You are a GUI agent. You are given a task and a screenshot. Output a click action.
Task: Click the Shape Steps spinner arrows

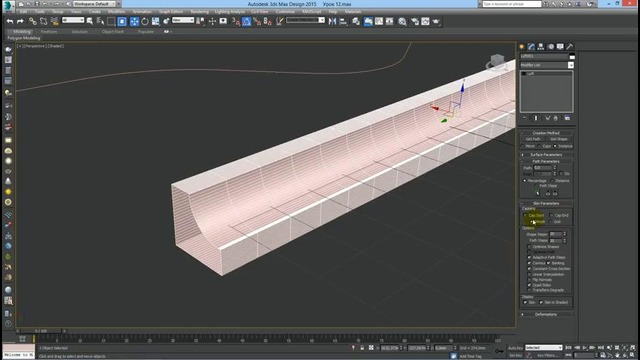565,234
